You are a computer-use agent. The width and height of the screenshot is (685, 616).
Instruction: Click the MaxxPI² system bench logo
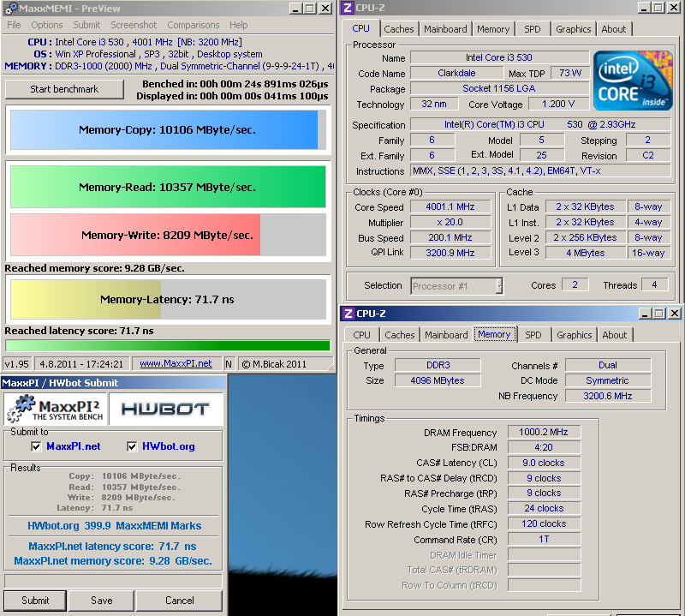[x=56, y=409]
